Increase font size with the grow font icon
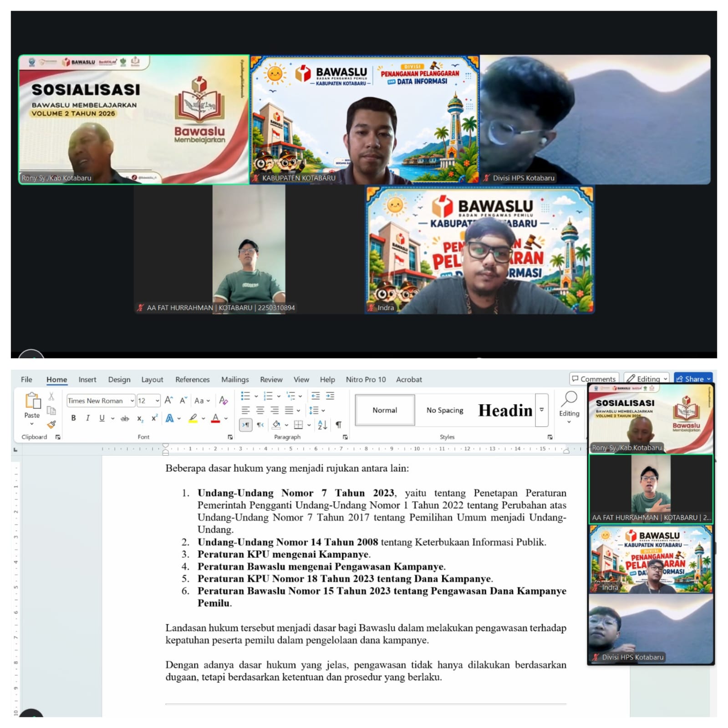The image size is (728, 728). point(168,400)
